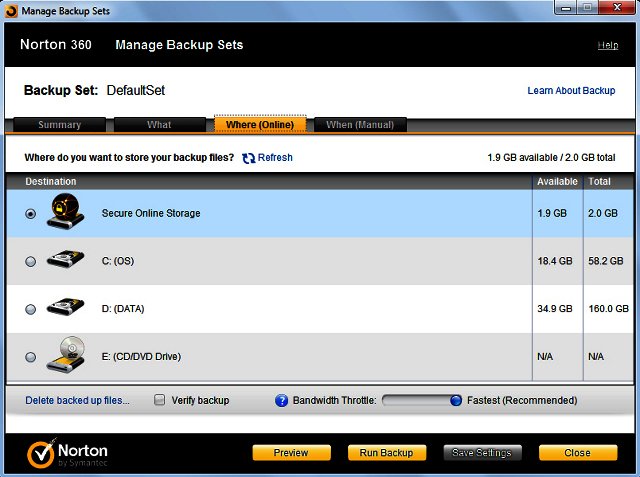This screenshot has height=477, width=640.
Task: Click the Secure Online Storage label
Action: tap(151, 213)
